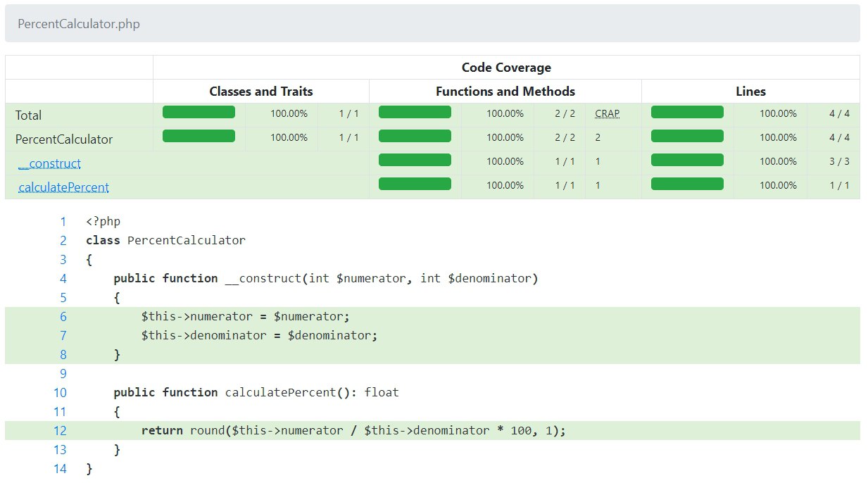Jump to line number 2
This screenshot has height=483, width=868.
click(63, 240)
